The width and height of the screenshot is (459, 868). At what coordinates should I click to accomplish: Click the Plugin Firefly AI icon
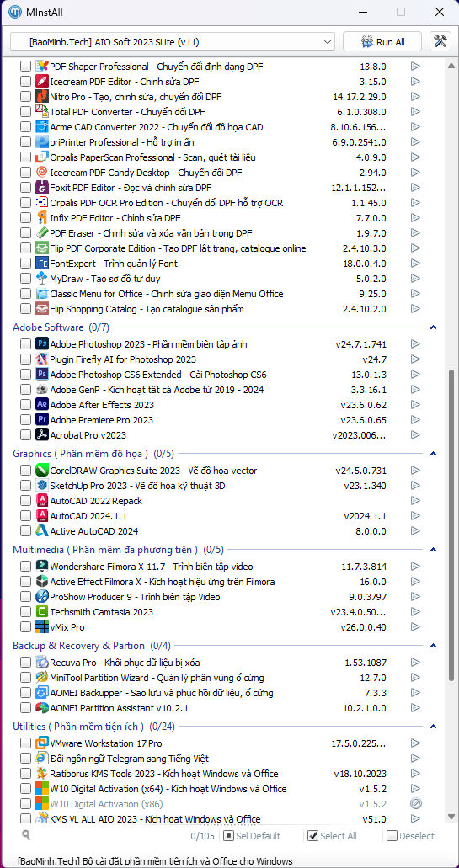(x=42, y=359)
